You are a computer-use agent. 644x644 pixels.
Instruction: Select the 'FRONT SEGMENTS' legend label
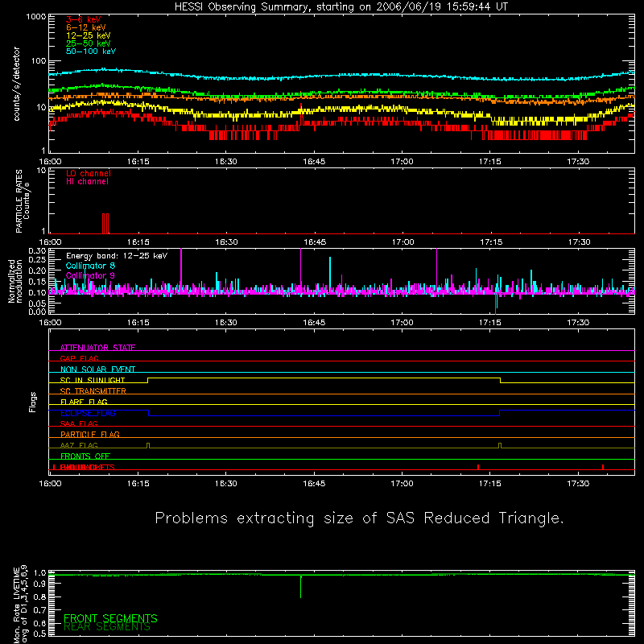pos(110,618)
